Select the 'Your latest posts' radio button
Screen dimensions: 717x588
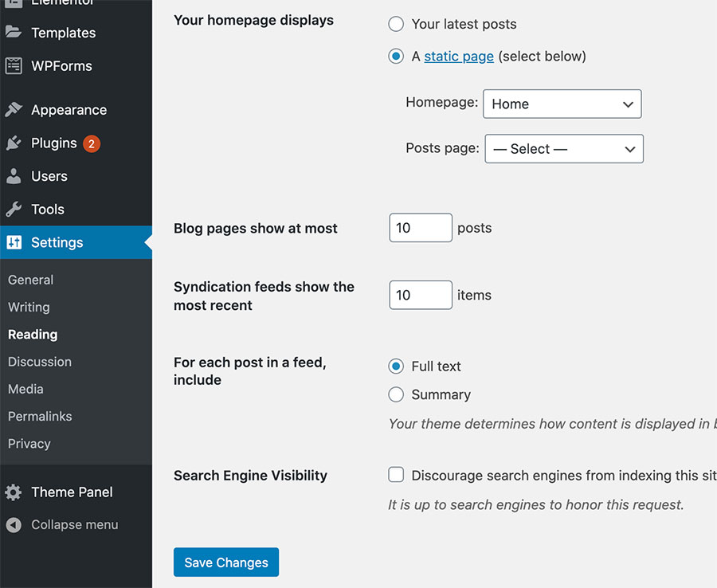pyautogui.click(x=396, y=24)
